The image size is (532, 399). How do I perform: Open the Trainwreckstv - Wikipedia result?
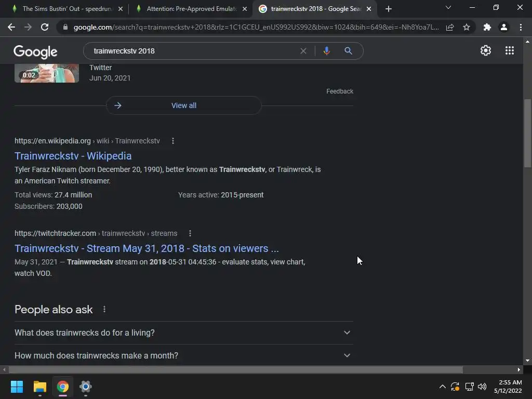tap(73, 156)
